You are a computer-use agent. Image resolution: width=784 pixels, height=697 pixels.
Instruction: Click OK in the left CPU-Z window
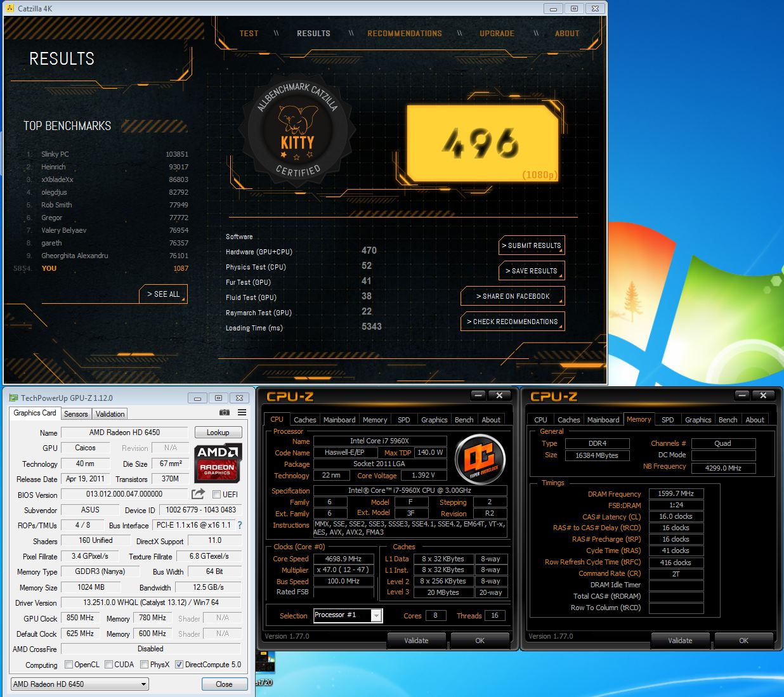coord(480,641)
